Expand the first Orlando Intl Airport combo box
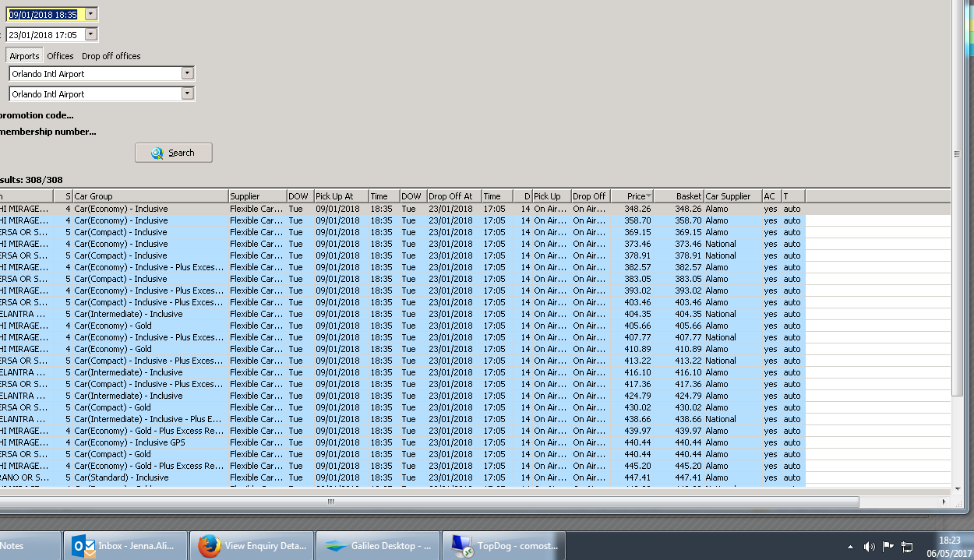This screenshot has width=974, height=560. coord(187,73)
